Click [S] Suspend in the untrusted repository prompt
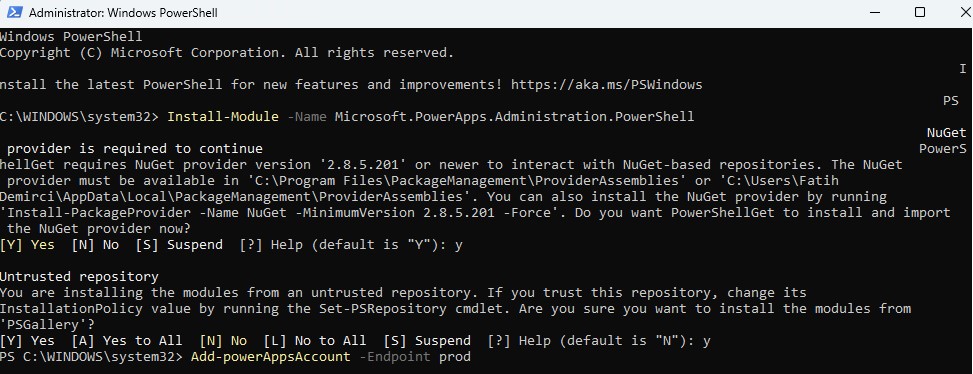 tap(427, 341)
